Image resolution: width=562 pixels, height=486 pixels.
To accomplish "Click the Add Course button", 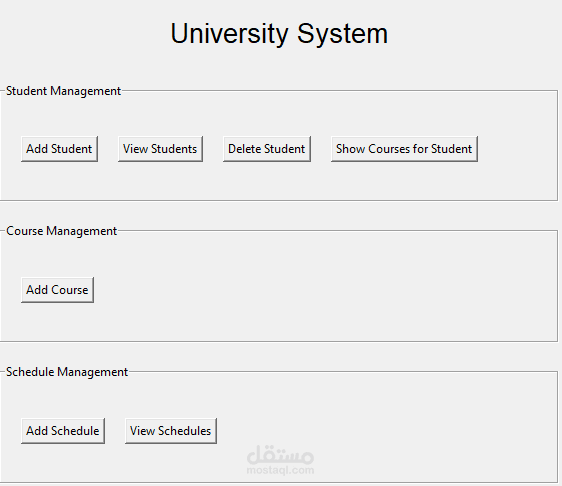I will click(x=57, y=290).
